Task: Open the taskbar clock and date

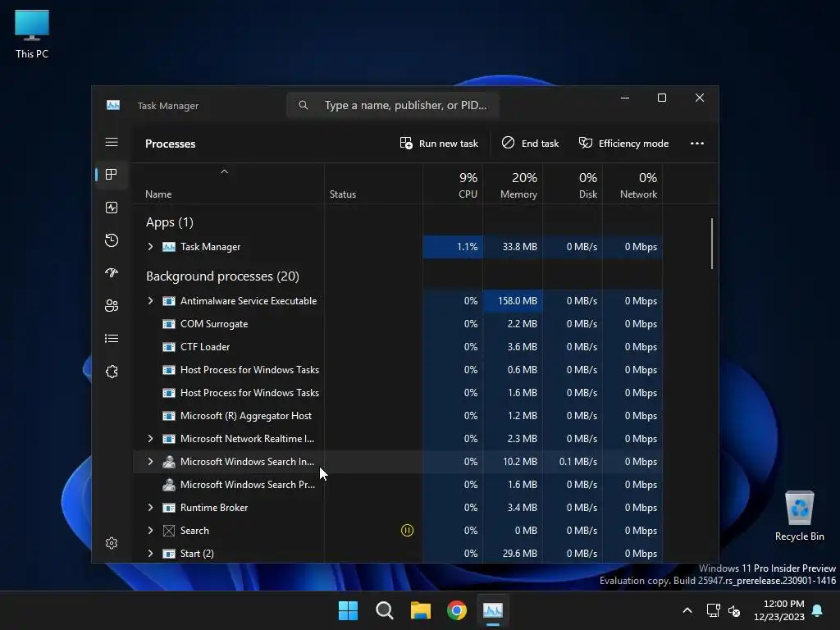Action: 779,610
